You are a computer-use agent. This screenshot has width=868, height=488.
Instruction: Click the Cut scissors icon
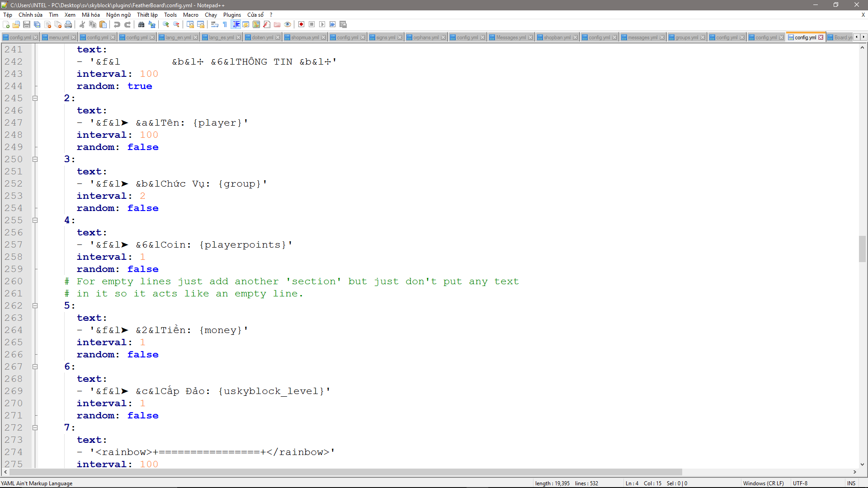tap(82, 24)
